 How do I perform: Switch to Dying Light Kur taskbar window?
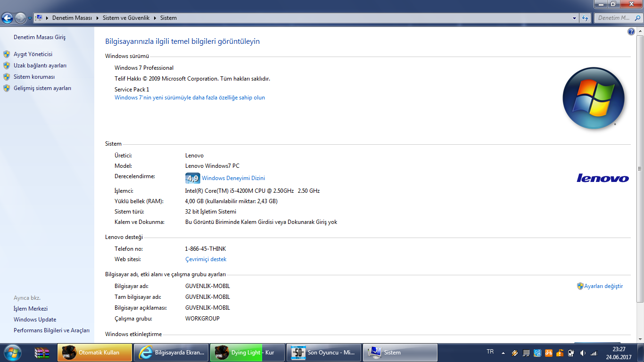(248, 353)
